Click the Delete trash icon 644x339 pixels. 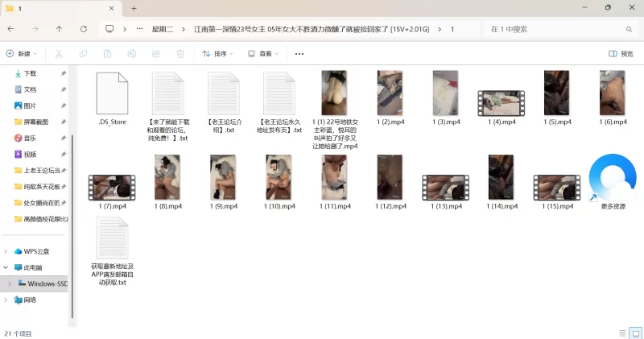click(180, 53)
